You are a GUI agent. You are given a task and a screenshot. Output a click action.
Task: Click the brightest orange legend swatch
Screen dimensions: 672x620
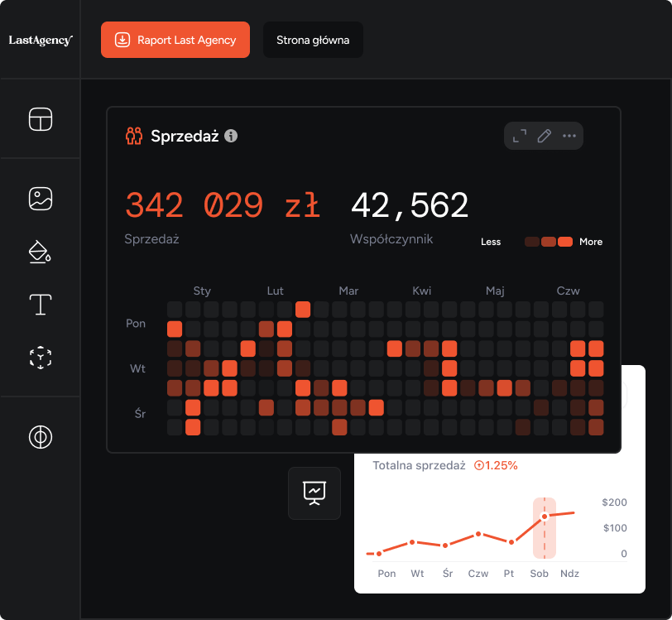[x=565, y=242]
